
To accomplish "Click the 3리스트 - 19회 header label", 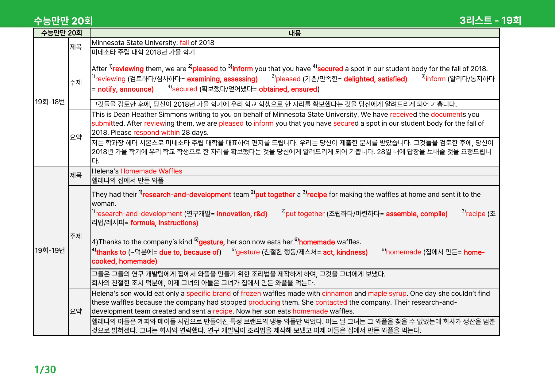I will coord(490,20).
